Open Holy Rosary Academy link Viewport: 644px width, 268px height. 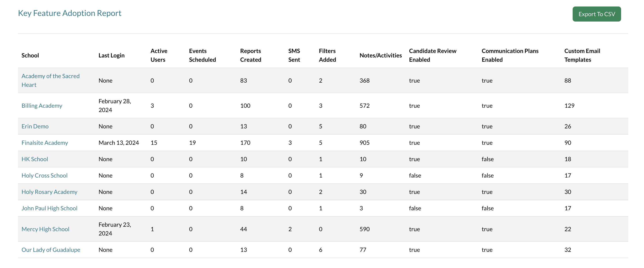pyautogui.click(x=49, y=192)
